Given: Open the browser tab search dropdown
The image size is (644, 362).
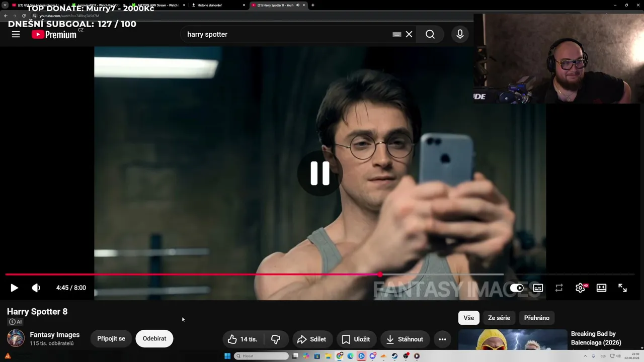Looking at the screenshot, I should click(x=5, y=5).
